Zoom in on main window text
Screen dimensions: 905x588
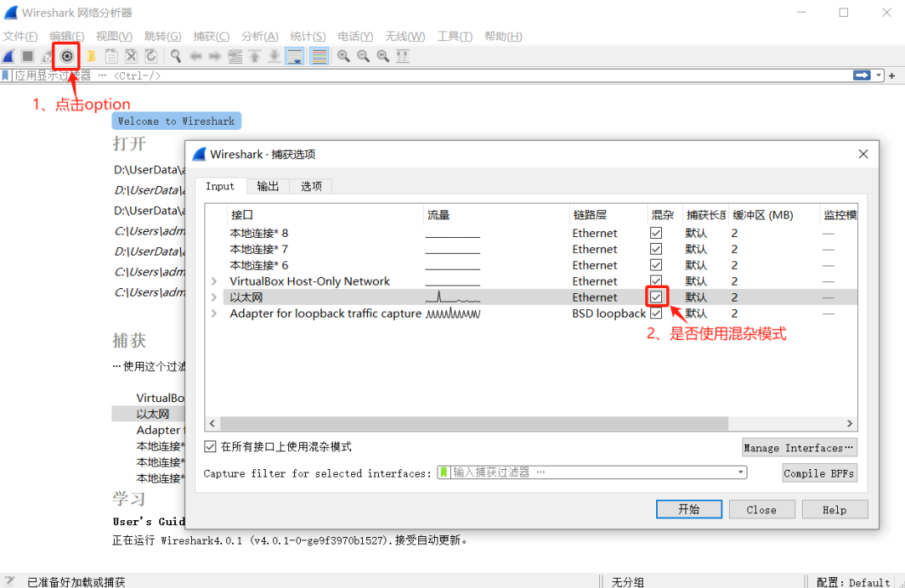pyautogui.click(x=344, y=56)
